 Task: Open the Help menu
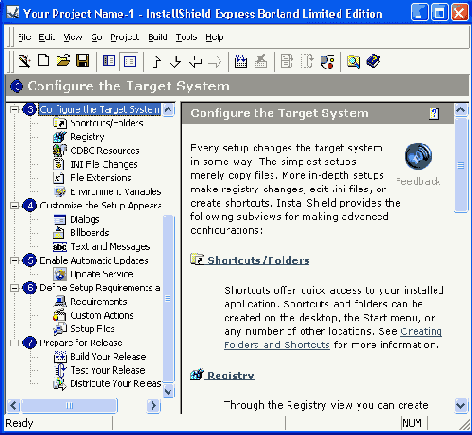click(x=214, y=37)
